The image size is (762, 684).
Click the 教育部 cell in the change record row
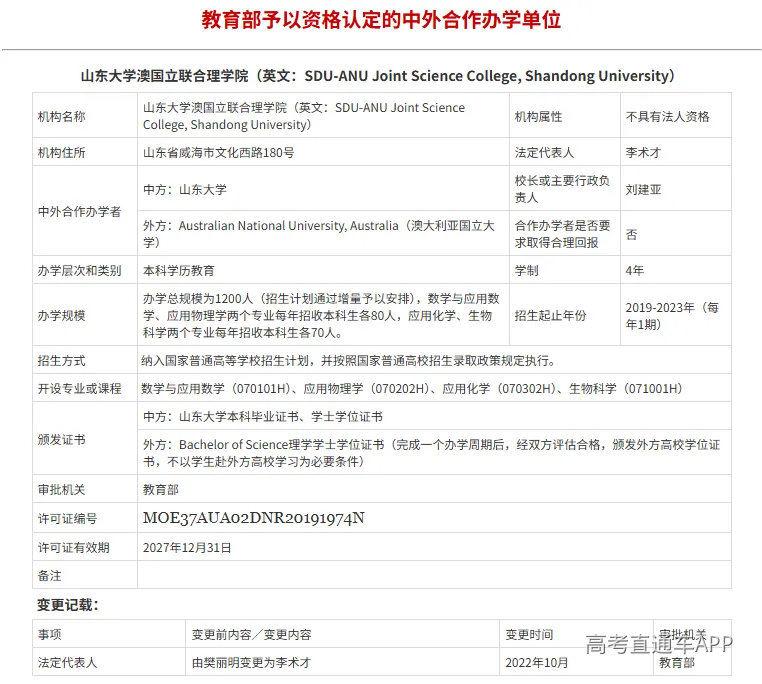[693, 662]
